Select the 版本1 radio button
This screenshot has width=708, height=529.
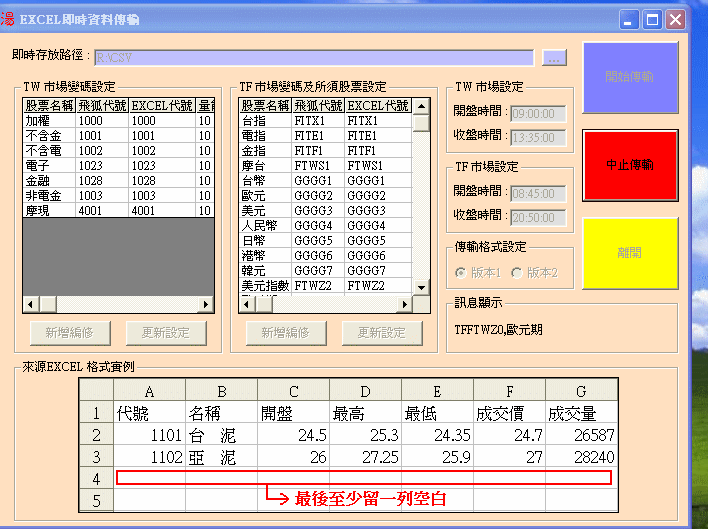coord(478,273)
